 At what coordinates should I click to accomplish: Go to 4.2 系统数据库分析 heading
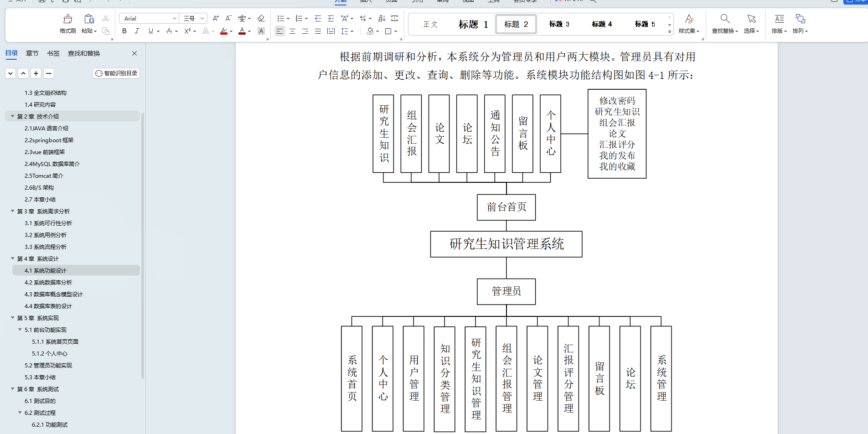[48, 283]
